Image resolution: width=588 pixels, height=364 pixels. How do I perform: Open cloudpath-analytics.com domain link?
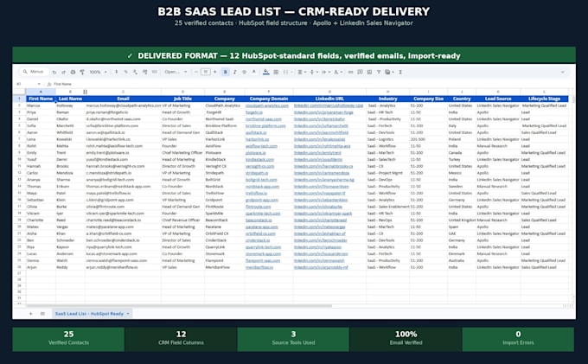point(267,105)
